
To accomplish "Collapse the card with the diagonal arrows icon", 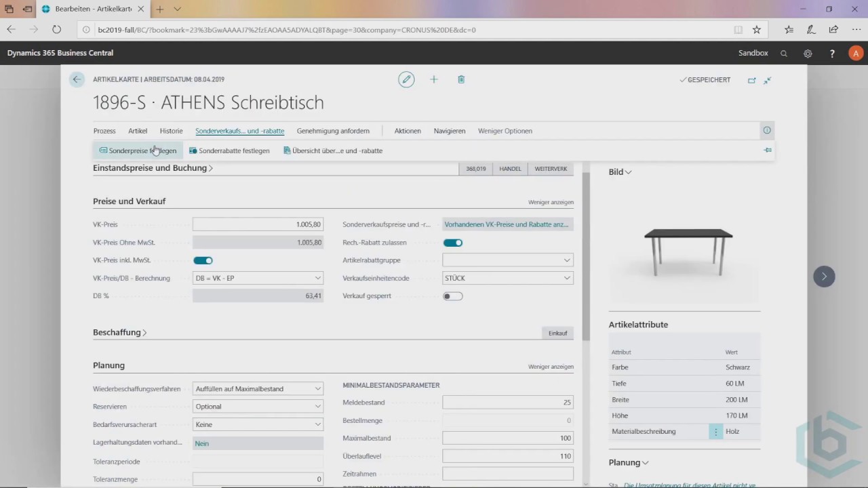I will pyautogui.click(x=767, y=80).
